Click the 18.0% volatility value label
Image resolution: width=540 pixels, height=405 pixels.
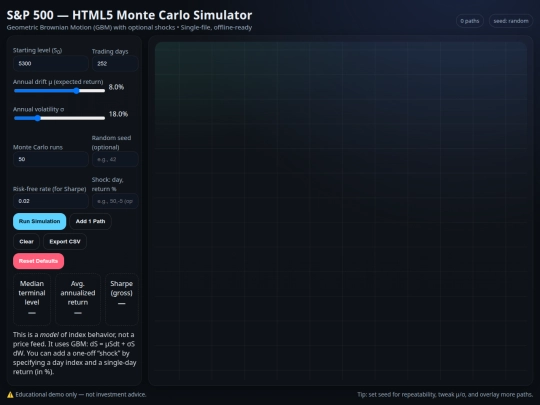pos(118,114)
